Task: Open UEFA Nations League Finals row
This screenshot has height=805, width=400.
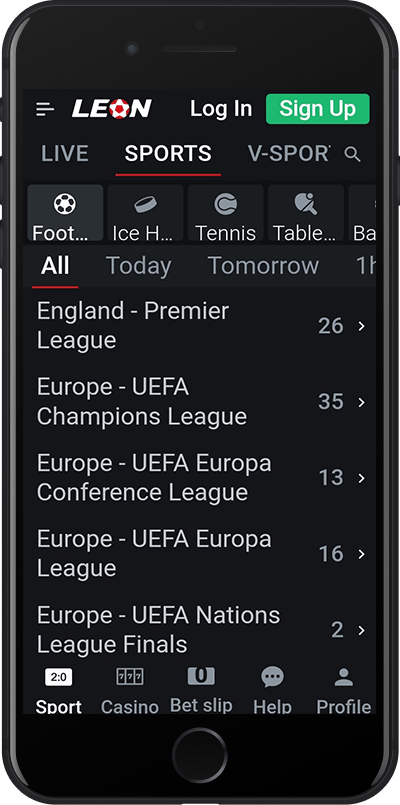Action: pyautogui.click(x=199, y=630)
